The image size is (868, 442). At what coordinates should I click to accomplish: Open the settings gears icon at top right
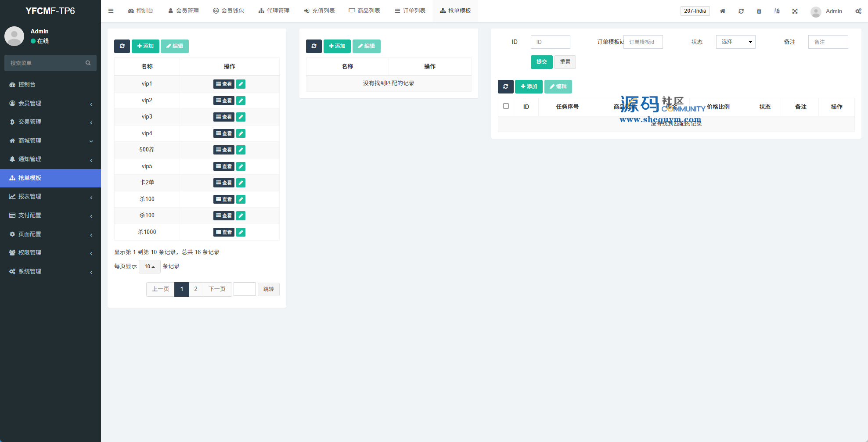pyautogui.click(x=858, y=11)
